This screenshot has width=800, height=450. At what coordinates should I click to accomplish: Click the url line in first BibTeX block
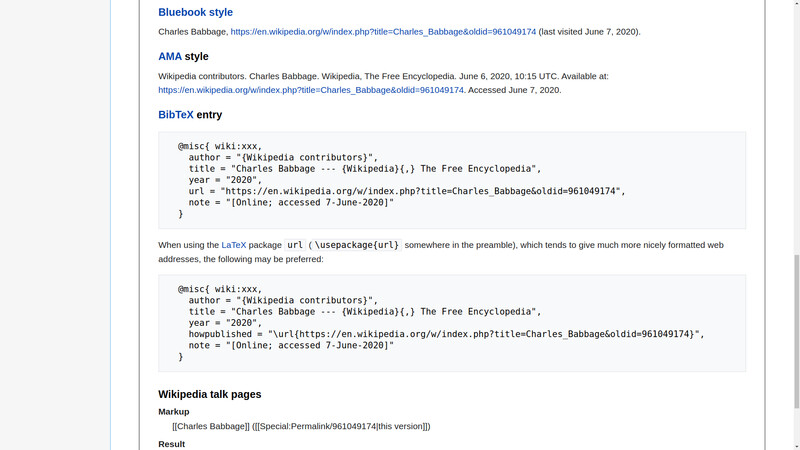point(406,191)
